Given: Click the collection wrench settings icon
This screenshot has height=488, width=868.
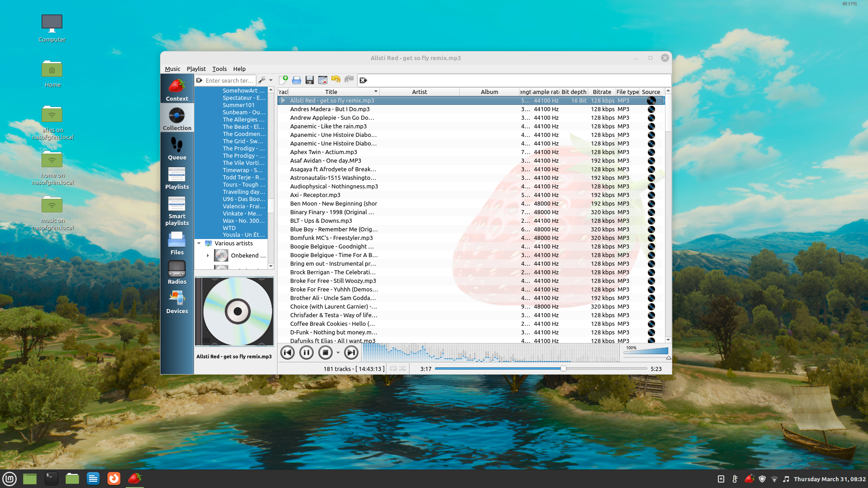Looking at the screenshot, I should point(262,80).
